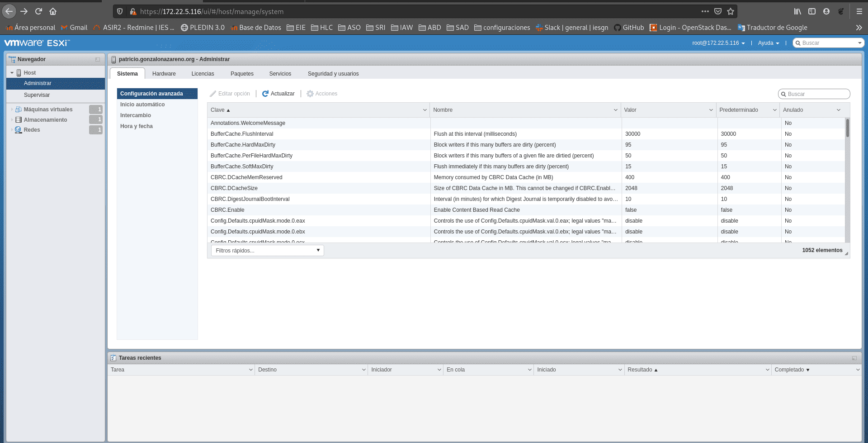Open the page actions three-dot menu
Viewport: 868px width, 443px height.
705,11
